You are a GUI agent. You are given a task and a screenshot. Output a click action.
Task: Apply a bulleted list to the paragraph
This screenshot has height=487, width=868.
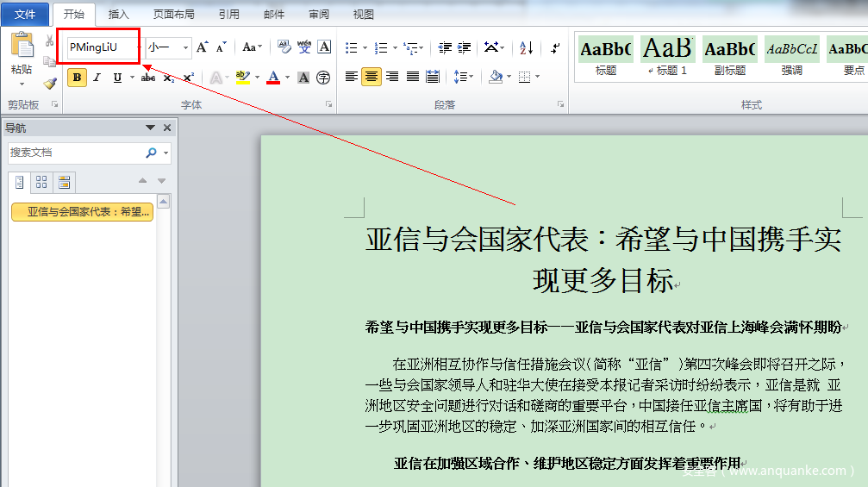point(351,47)
